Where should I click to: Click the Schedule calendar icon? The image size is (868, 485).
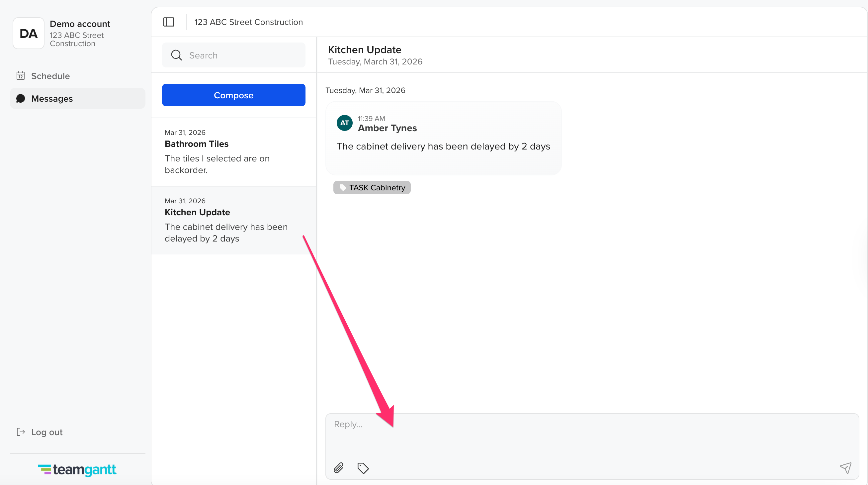(x=21, y=76)
